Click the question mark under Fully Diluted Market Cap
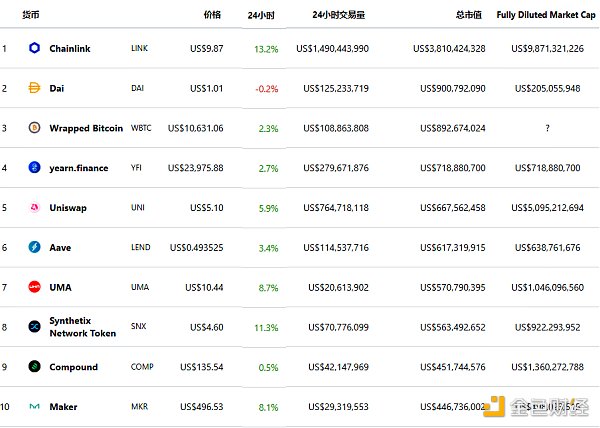Viewport: 600px width, 428px height. (546, 128)
